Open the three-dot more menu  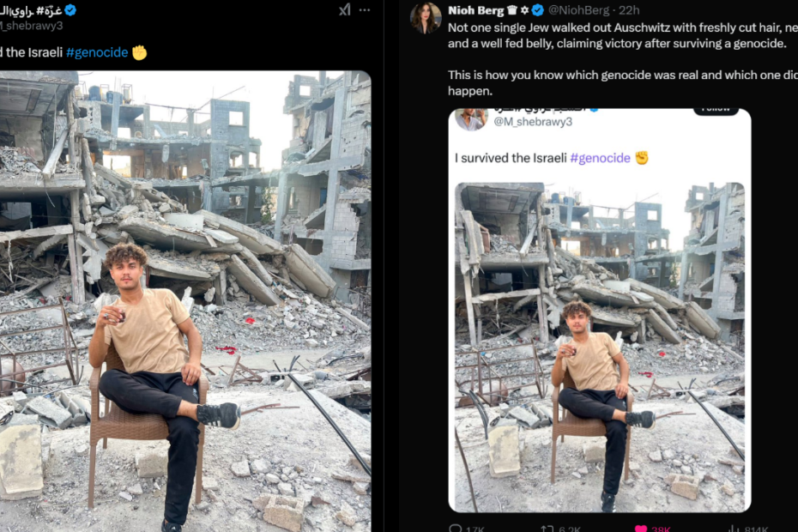pos(365,9)
